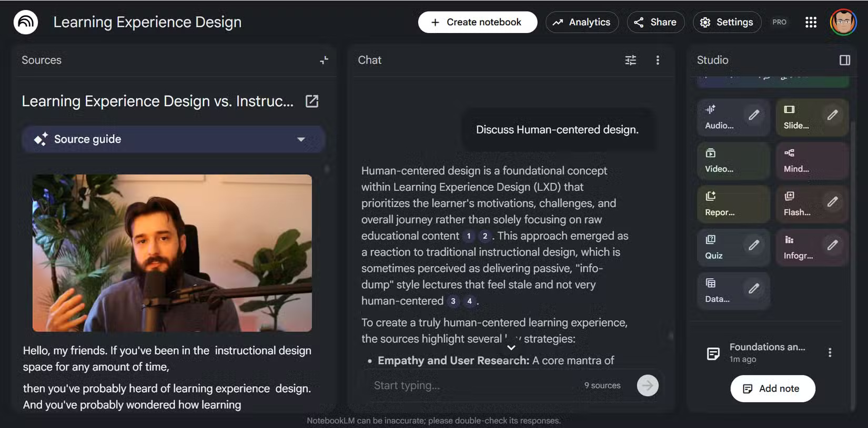The height and width of the screenshot is (428, 868).
Task: Open the NotebookLM home logo
Action: pyautogui.click(x=26, y=22)
